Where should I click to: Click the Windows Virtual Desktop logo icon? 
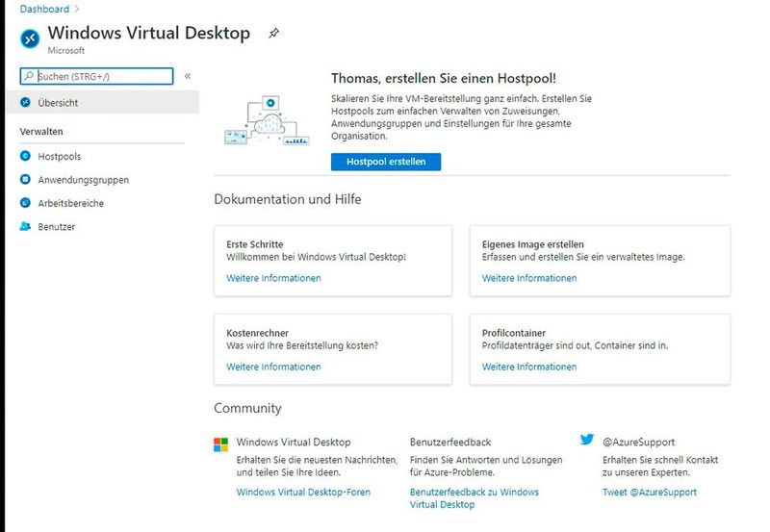tap(30, 38)
